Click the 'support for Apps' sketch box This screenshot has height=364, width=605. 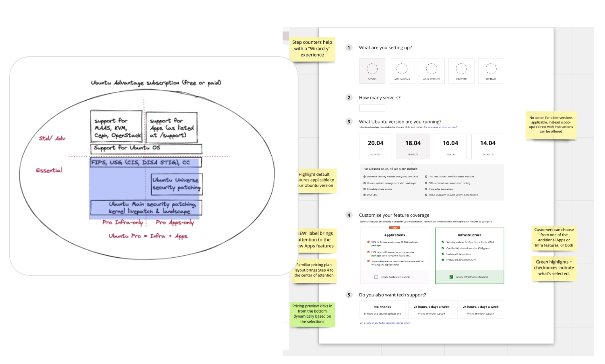(x=171, y=127)
